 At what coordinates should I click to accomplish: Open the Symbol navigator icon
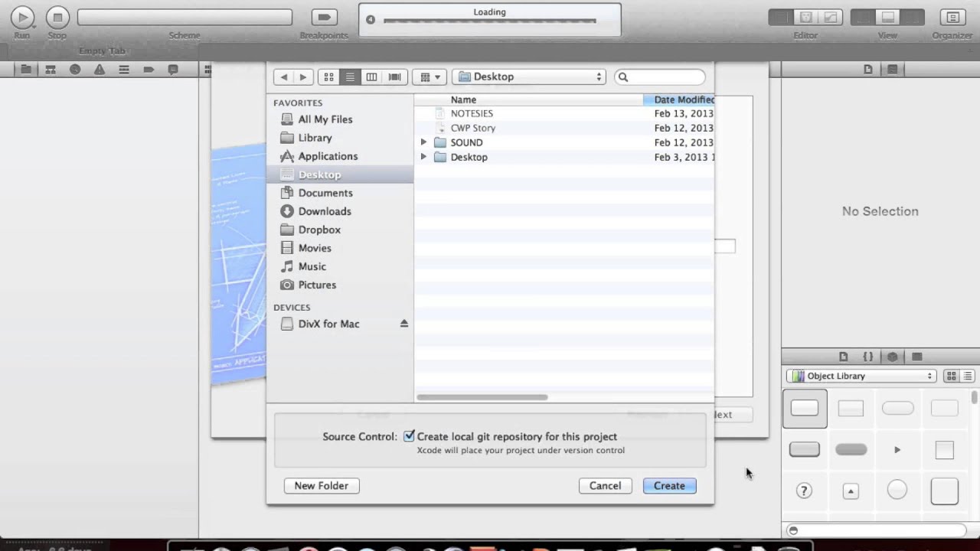click(x=51, y=69)
